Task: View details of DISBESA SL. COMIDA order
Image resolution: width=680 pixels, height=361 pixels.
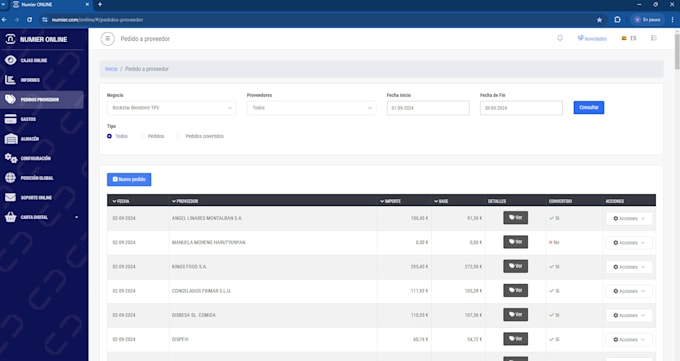Action: 516,315
